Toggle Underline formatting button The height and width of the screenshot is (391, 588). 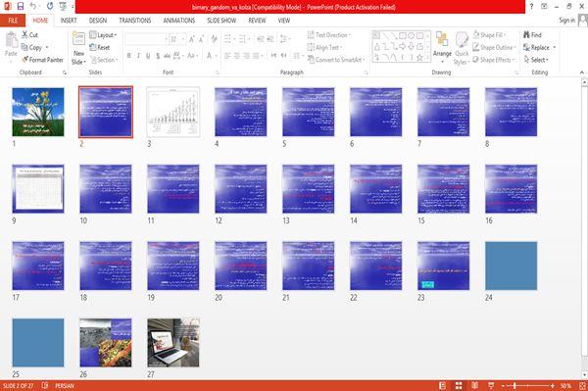click(148, 56)
